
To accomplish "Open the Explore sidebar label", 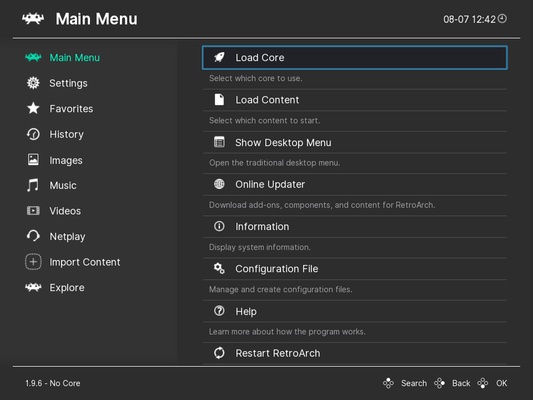I will pos(67,288).
